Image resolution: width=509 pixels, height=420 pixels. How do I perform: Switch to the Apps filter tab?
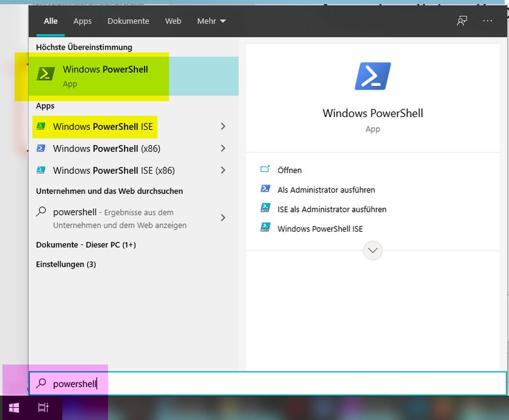[83, 21]
